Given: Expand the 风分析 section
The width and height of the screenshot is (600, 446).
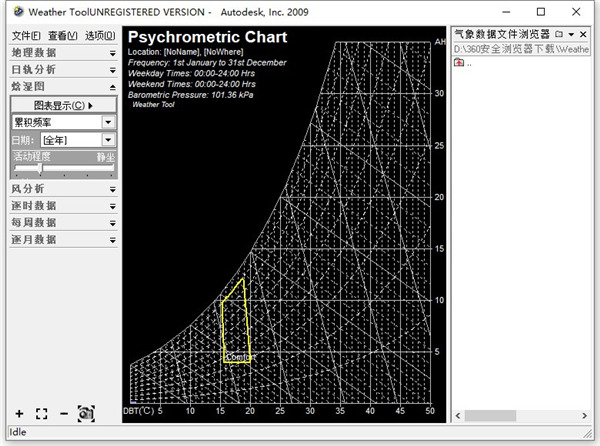Looking at the screenshot, I should pyautogui.click(x=62, y=188).
